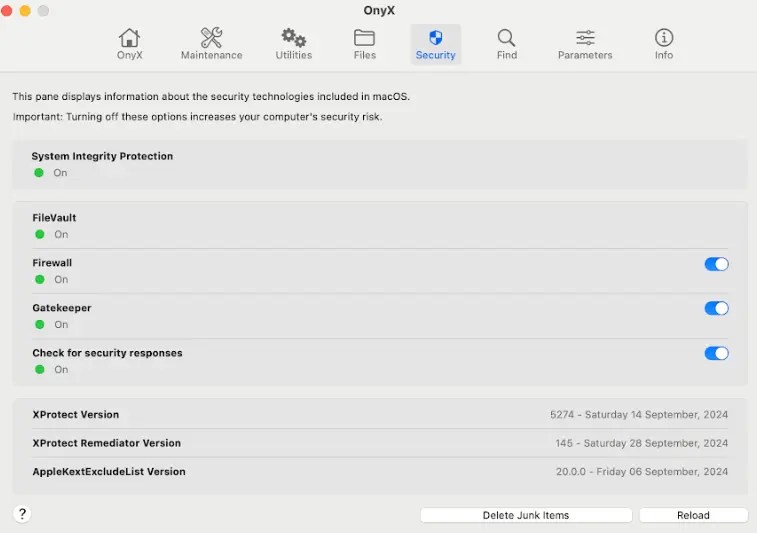Disable the Gatekeeper switch
Screen dimensions: 757x533
tap(716, 309)
